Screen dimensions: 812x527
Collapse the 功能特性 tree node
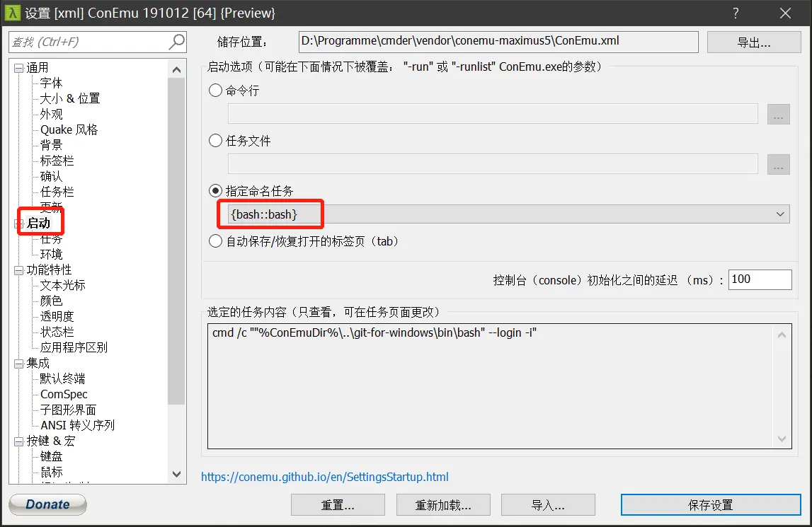click(18, 270)
